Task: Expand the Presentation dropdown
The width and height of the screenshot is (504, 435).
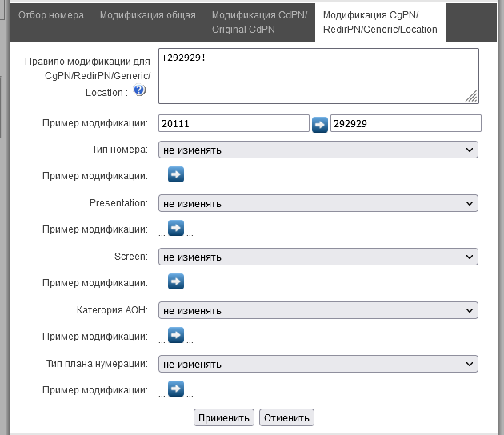Action: click(318, 203)
